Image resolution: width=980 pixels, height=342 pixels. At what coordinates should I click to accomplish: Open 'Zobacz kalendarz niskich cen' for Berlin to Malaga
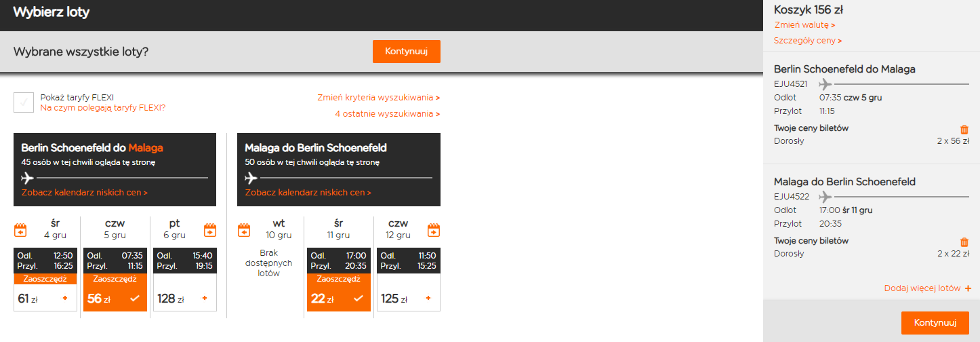(x=85, y=193)
